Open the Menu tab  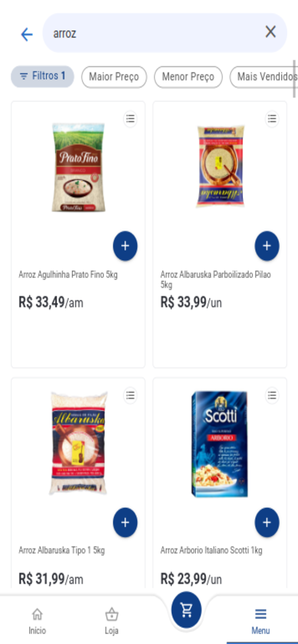point(261,621)
